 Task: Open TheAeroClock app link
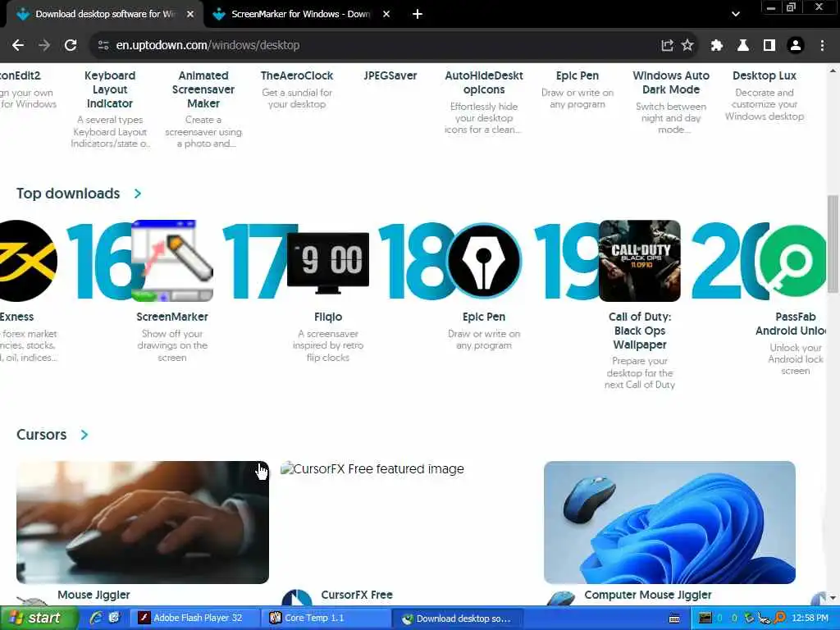(297, 75)
